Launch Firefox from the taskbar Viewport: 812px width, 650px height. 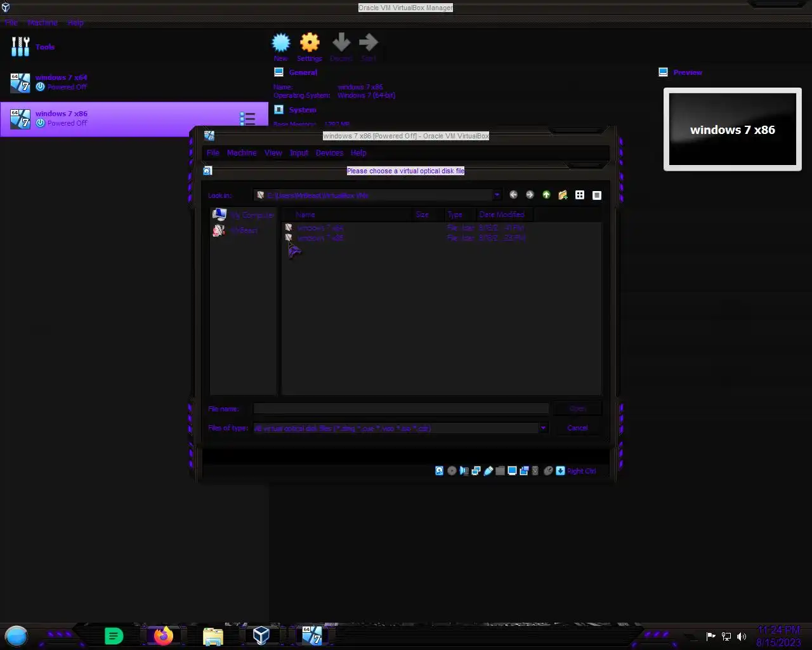coord(163,635)
